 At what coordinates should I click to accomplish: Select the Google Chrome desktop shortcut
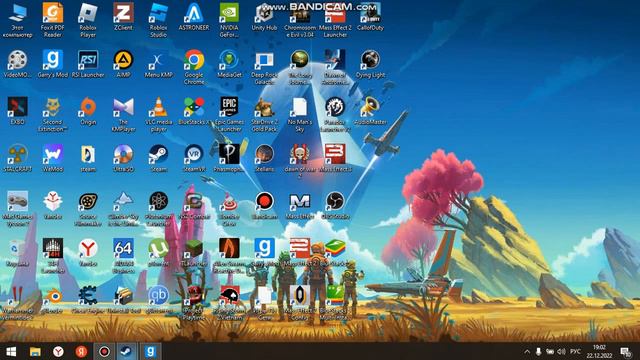[194, 67]
